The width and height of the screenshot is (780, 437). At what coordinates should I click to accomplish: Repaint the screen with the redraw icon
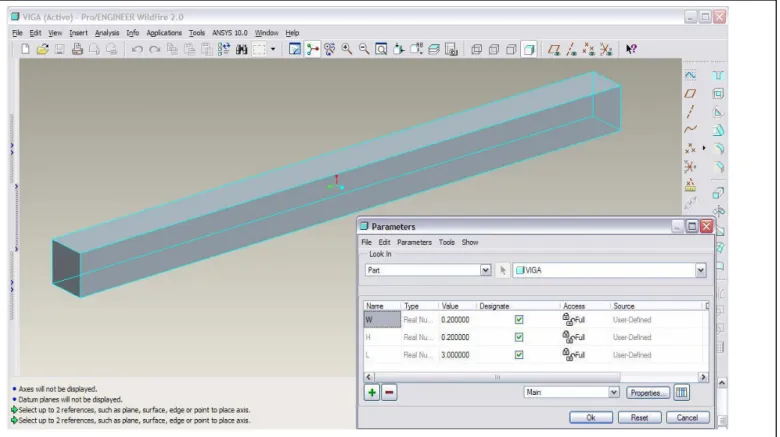tap(294, 49)
